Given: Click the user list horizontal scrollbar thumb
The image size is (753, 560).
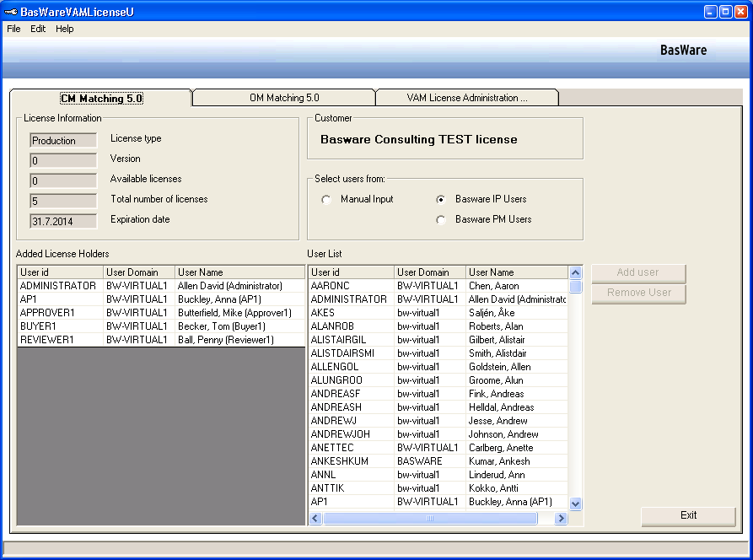Looking at the screenshot, I should pos(430,518).
